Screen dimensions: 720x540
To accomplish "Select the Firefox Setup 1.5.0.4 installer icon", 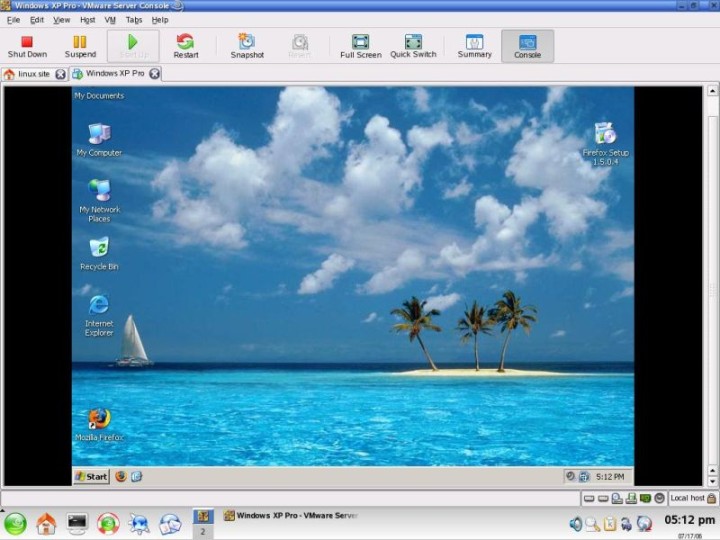I will [605, 144].
